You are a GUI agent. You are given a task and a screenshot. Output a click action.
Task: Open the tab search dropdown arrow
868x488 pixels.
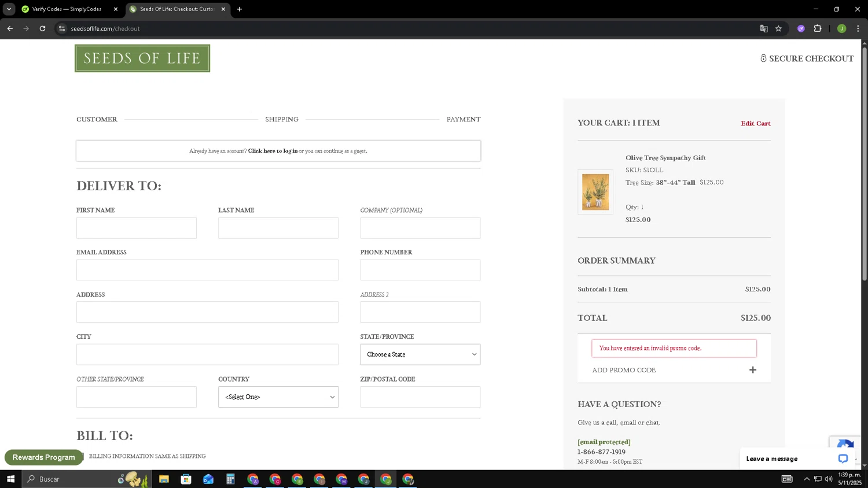[9, 9]
